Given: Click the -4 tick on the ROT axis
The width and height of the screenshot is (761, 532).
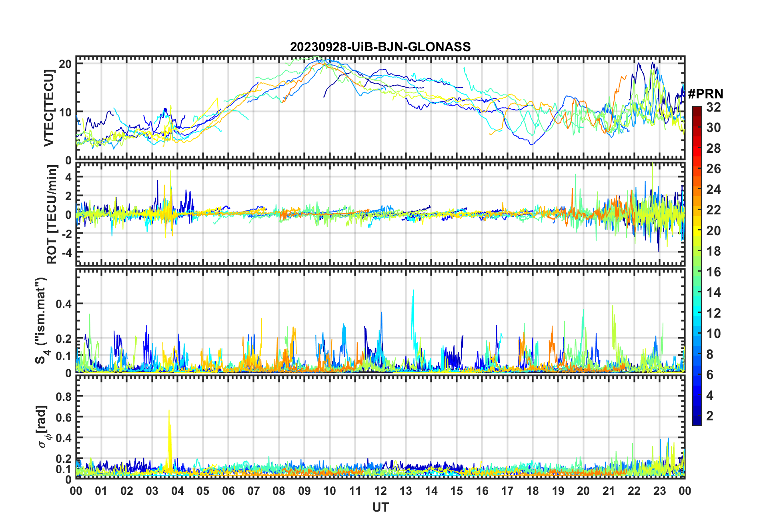Looking at the screenshot, I should tap(65, 252).
